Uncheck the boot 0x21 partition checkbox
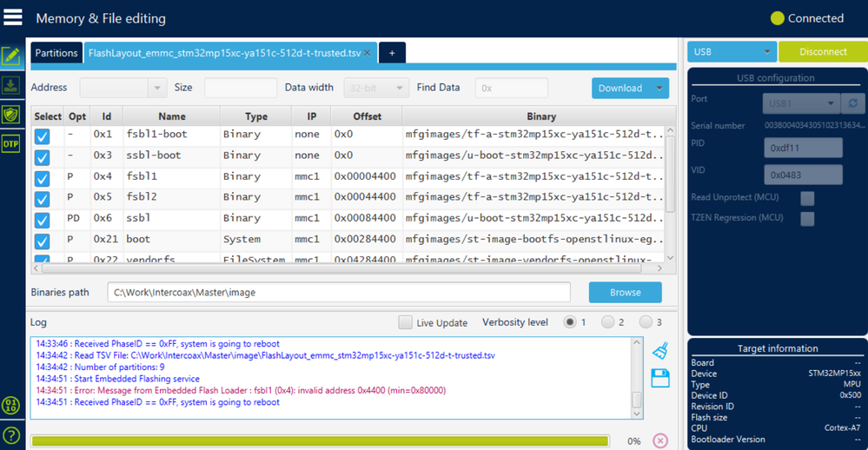Viewport: 868px width, 450px height. coord(42,241)
